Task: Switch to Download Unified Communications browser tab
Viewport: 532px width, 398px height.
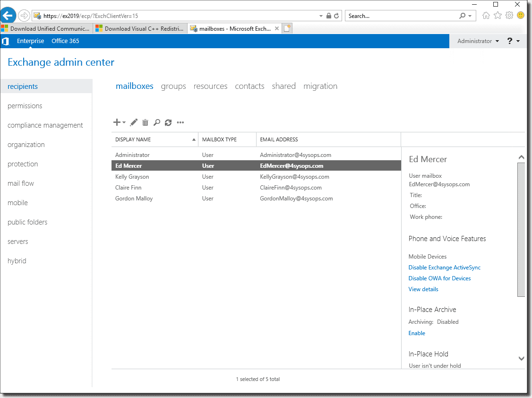Action: point(46,28)
